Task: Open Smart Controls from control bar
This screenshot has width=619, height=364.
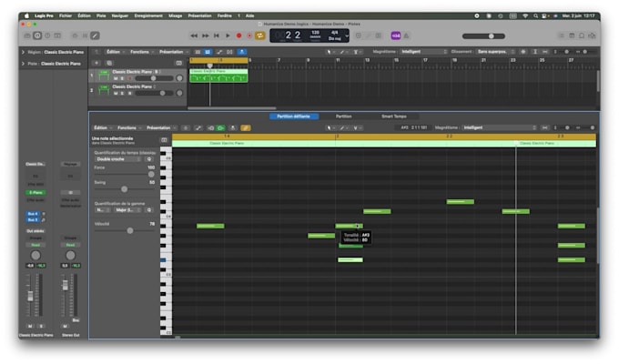Action: [x=75, y=35]
